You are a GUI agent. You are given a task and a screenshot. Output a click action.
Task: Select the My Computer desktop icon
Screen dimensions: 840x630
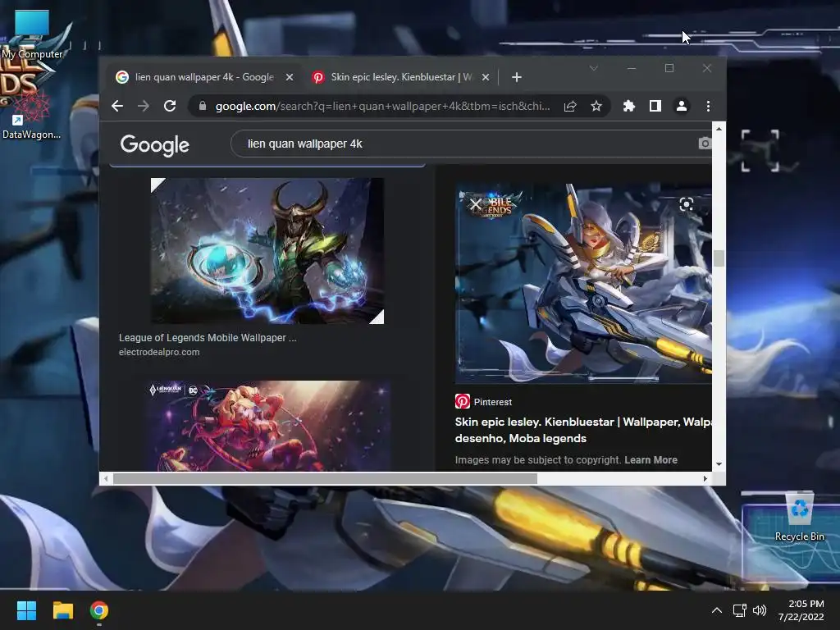click(32, 34)
